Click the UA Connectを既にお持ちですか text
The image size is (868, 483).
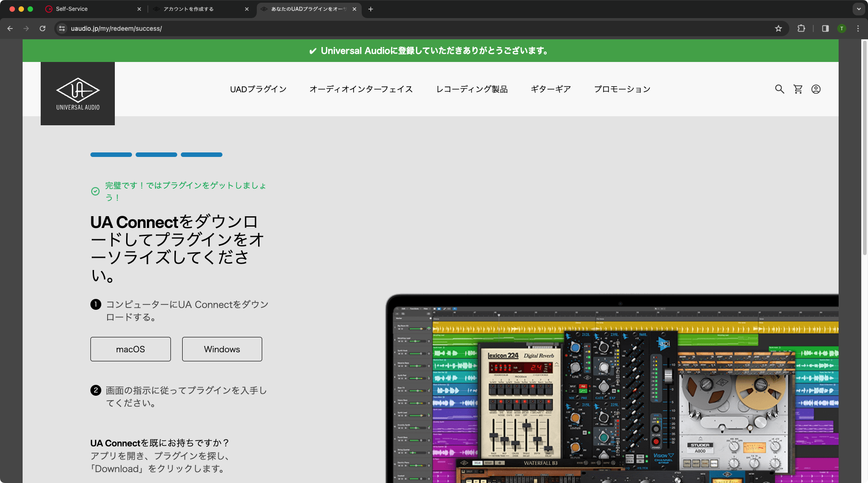tap(160, 443)
